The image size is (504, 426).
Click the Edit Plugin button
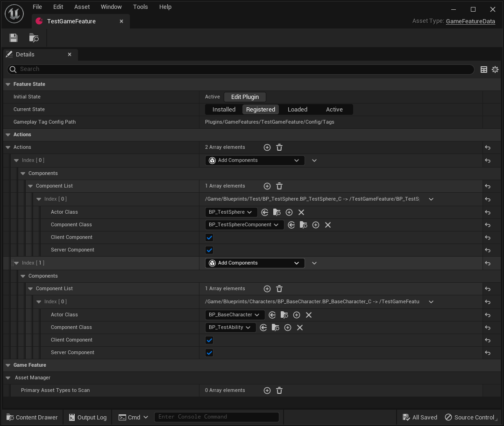(245, 97)
